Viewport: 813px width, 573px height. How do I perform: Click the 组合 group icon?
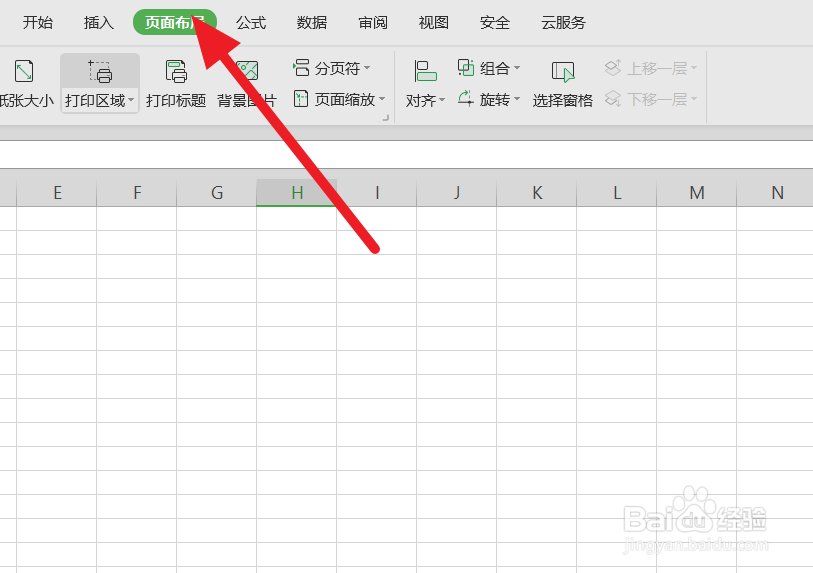466,67
